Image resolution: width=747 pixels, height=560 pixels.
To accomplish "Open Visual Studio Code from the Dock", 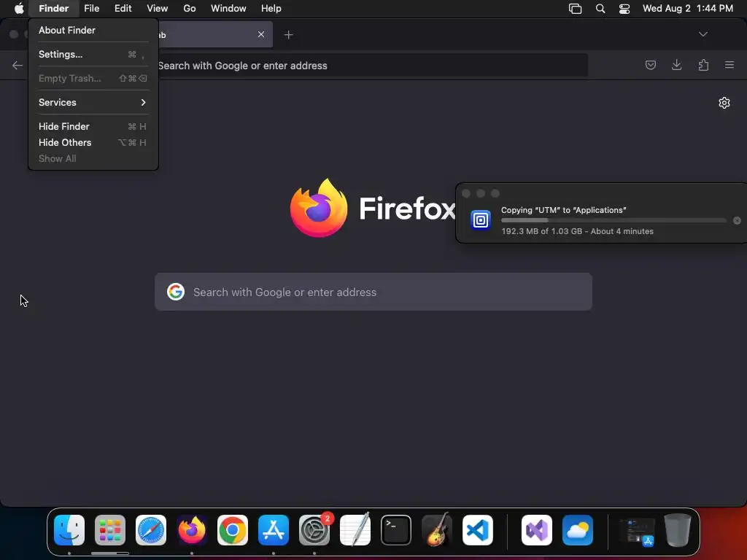I will coord(477,530).
